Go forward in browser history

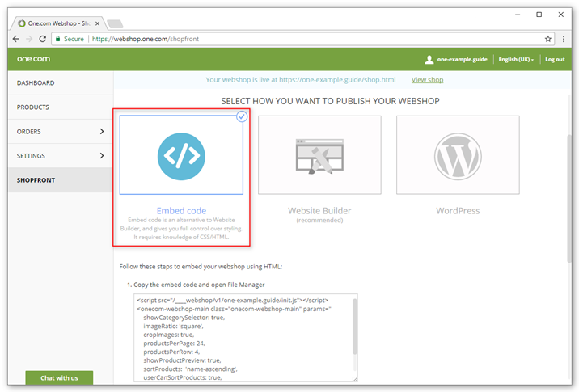29,39
